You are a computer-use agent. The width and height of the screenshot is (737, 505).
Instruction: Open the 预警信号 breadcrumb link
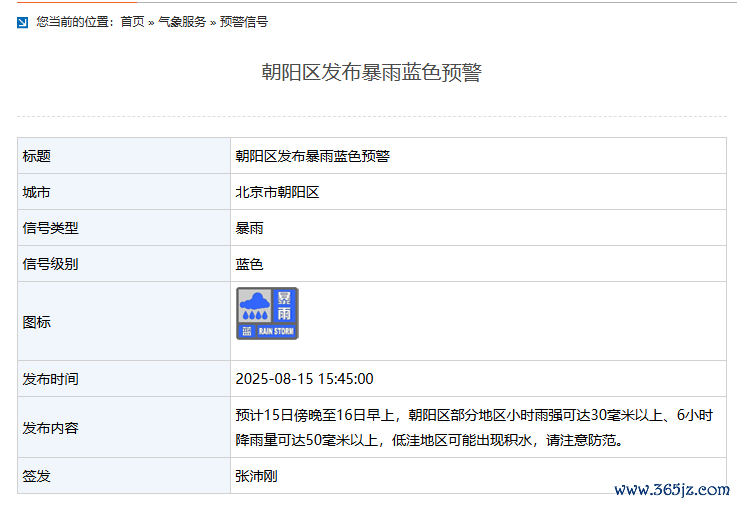[243, 22]
